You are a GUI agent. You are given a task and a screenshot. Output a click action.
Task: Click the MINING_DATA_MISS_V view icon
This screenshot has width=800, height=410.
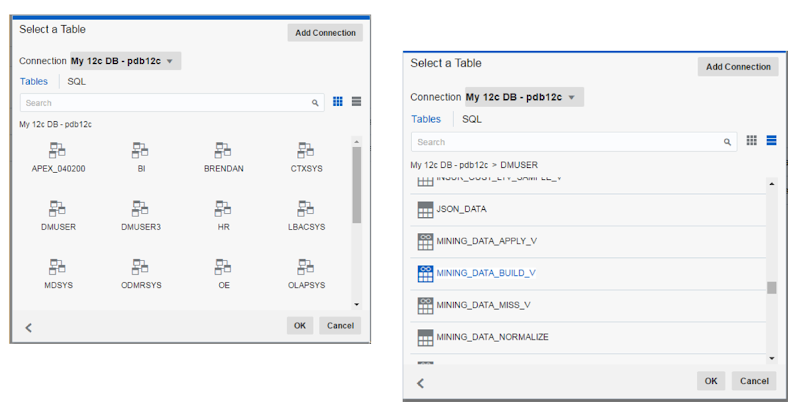(x=425, y=305)
